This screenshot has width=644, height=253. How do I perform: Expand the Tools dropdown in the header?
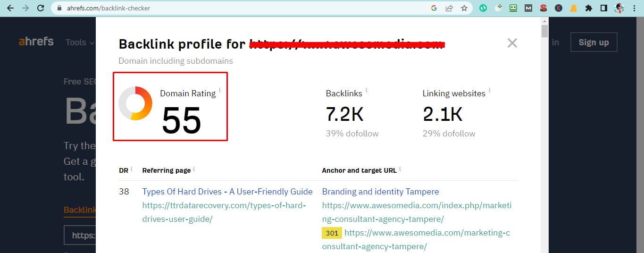[80, 42]
